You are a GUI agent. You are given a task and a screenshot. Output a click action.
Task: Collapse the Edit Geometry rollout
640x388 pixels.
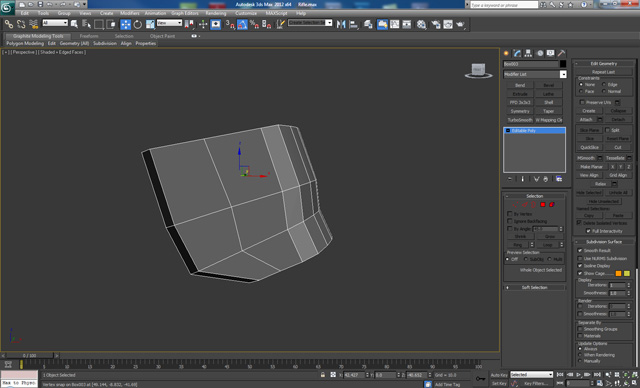[x=604, y=64]
